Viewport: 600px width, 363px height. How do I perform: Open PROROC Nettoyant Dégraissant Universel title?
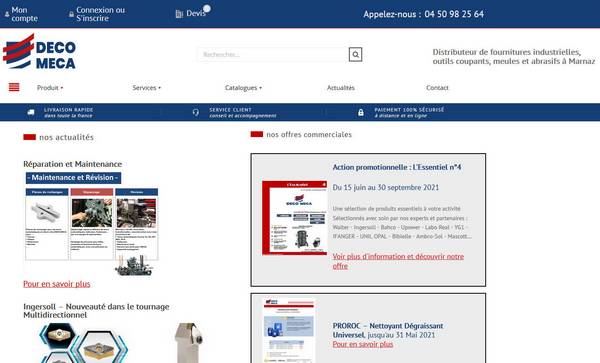tap(388, 330)
